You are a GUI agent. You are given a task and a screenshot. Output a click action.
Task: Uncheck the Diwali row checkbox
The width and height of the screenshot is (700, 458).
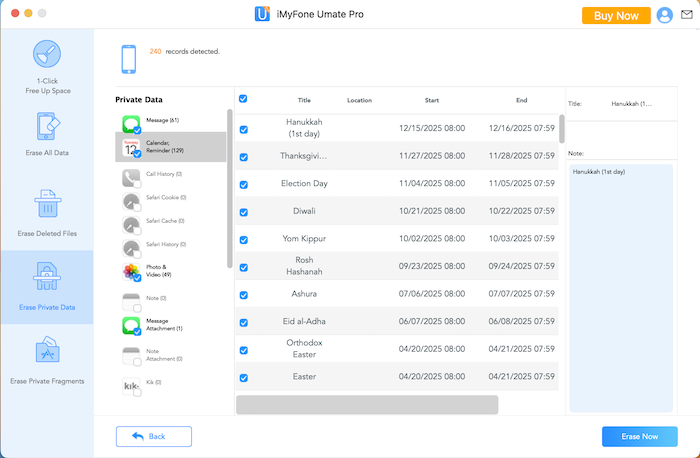click(x=243, y=212)
